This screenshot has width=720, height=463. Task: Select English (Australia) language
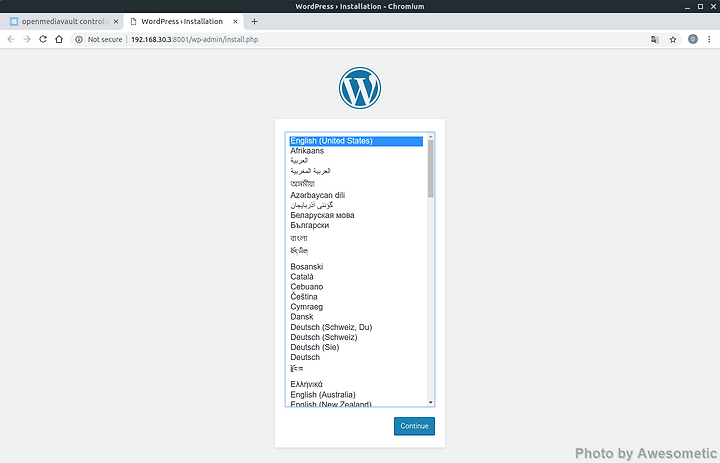coord(356,395)
